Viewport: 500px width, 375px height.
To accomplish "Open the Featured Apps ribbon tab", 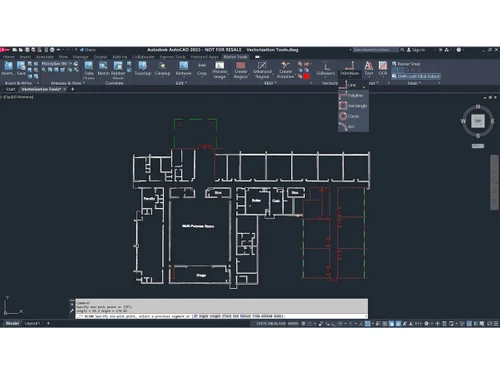I will (x=204, y=57).
